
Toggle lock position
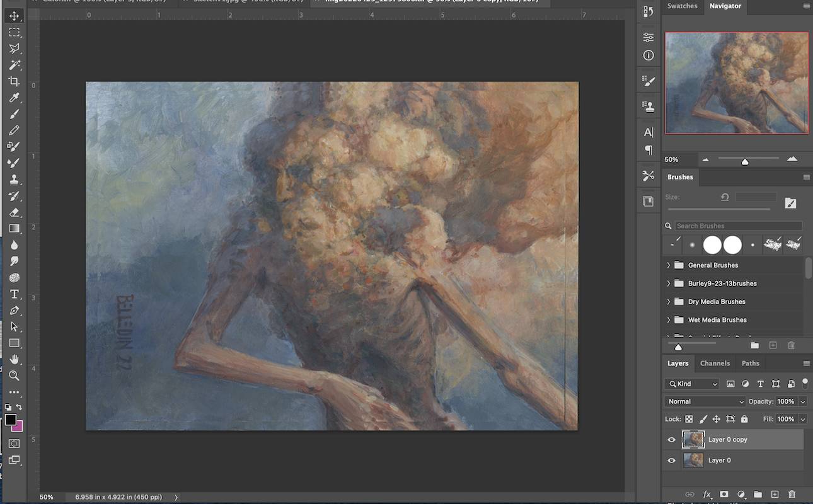(x=717, y=419)
